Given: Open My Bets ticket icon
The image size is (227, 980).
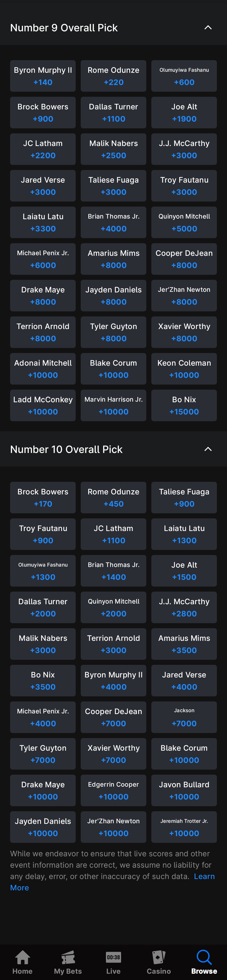Looking at the screenshot, I should (x=68, y=957).
